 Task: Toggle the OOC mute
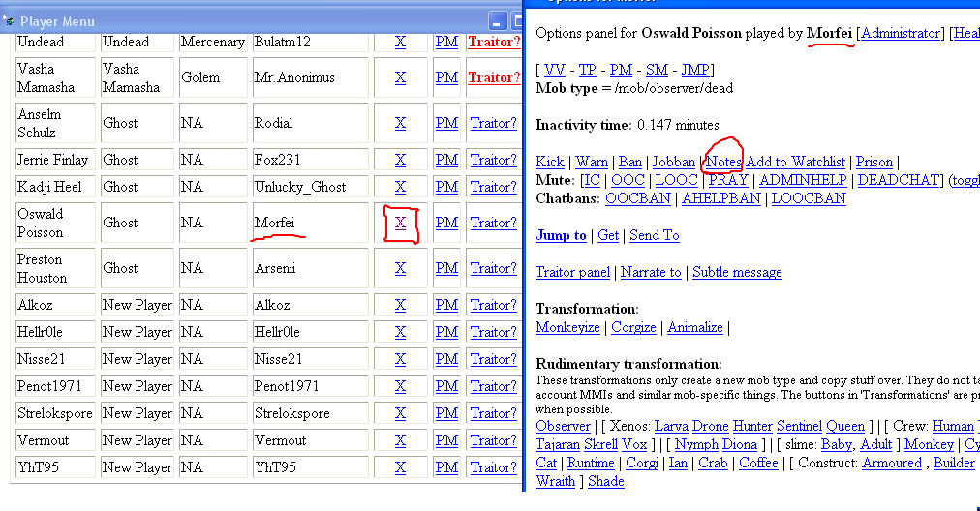coord(628,180)
